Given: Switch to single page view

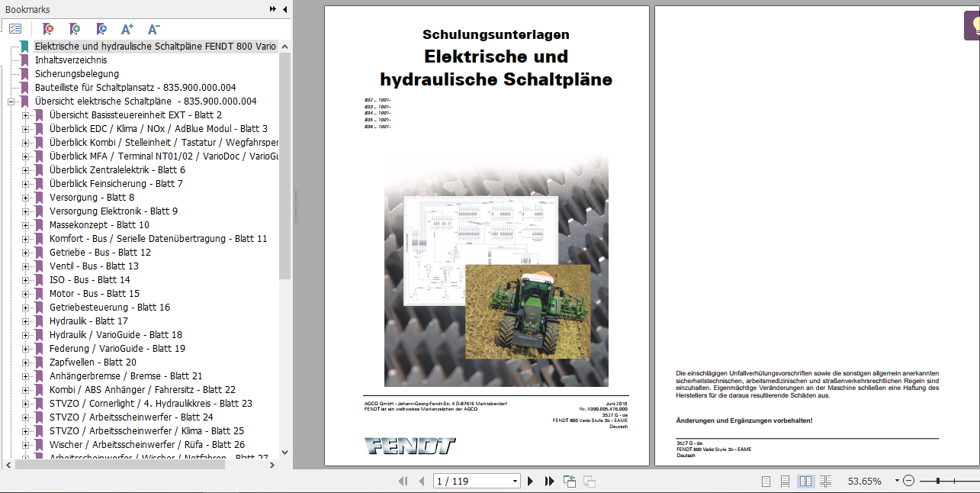Looking at the screenshot, I should [x=766, y=481].
